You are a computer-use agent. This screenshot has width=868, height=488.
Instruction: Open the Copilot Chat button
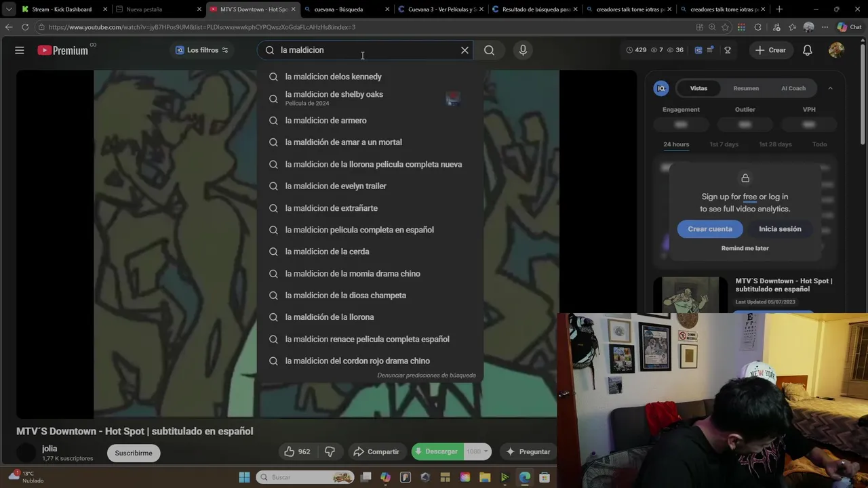point(849,27)
